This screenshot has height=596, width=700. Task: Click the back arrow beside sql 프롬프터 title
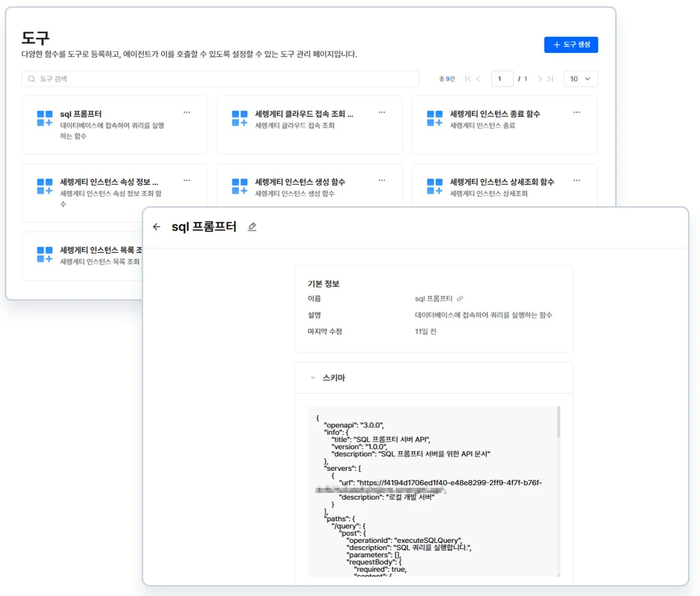156,227
